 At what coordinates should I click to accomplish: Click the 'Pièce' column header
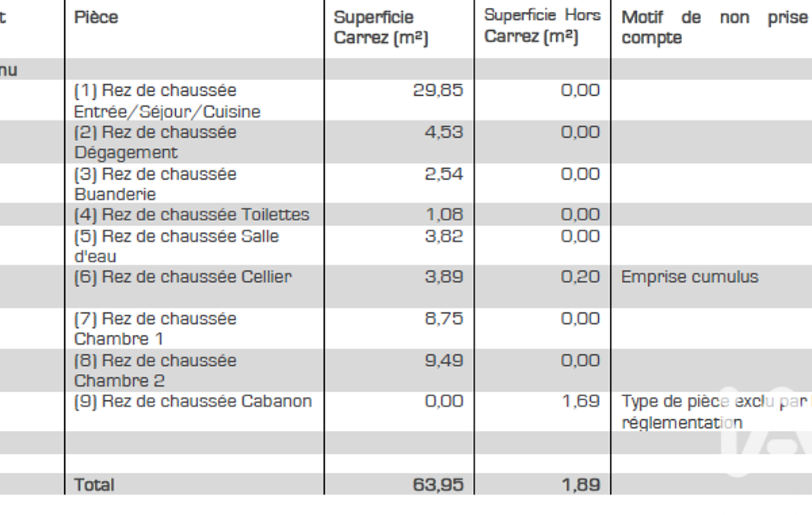96,17
